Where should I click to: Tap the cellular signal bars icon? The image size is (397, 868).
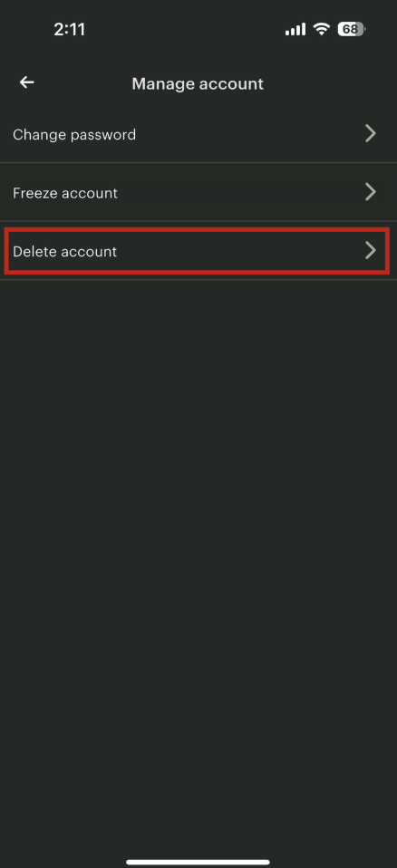tap(295, 29)
